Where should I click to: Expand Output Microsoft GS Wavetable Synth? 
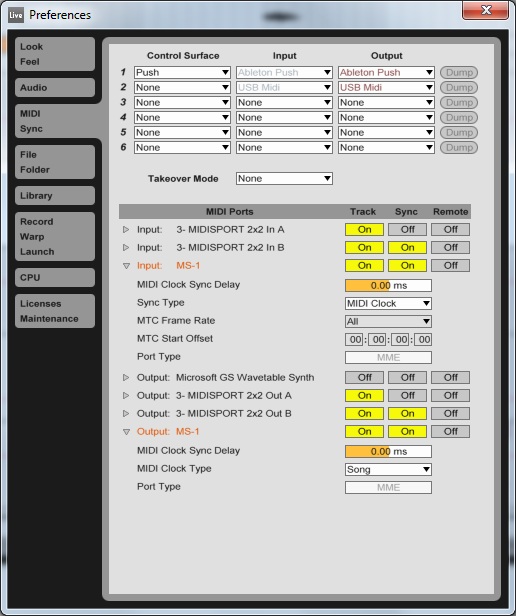click(x=126, y=378)
